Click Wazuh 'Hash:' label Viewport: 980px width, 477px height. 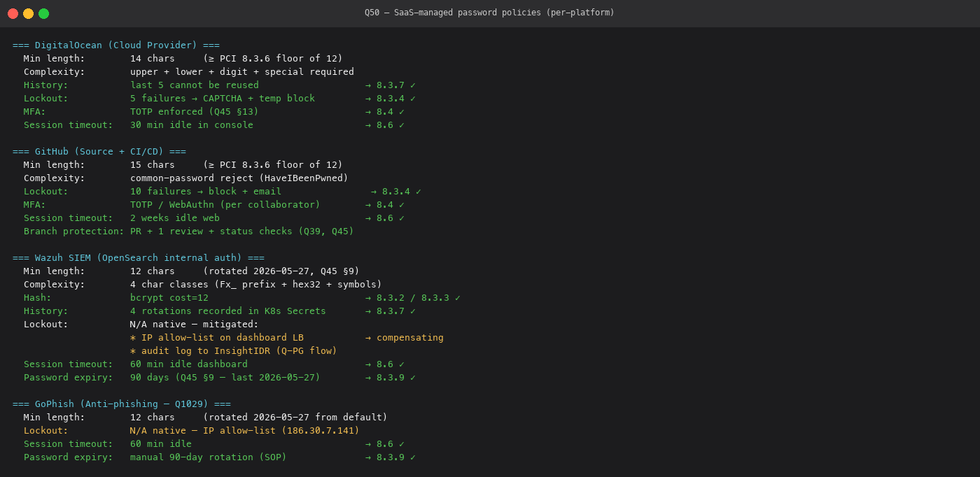tap(38, 297)
